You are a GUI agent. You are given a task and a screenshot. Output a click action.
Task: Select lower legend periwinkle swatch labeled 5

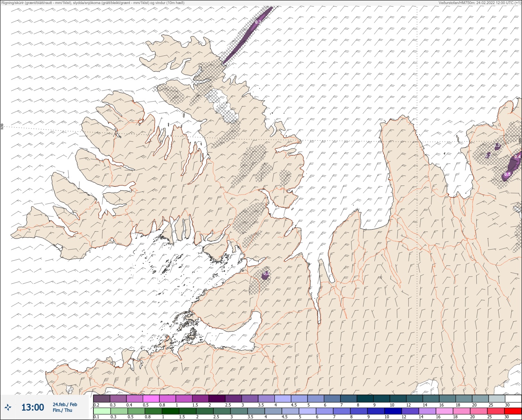pyautogui.click(x=307, y=411)
